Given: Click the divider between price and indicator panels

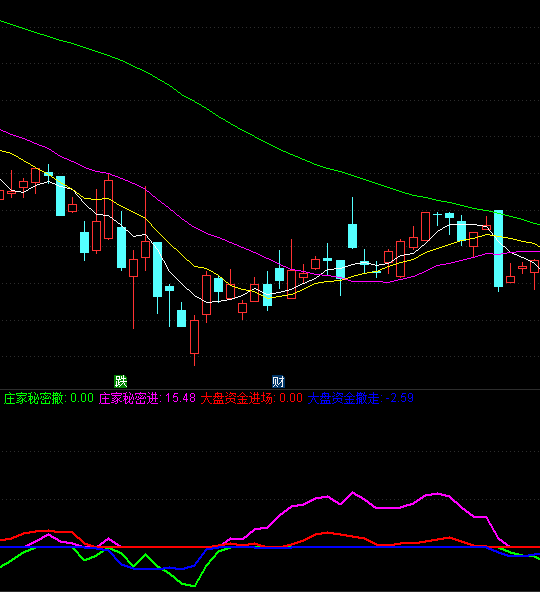Looking at the screenshot, I should 270,389.
